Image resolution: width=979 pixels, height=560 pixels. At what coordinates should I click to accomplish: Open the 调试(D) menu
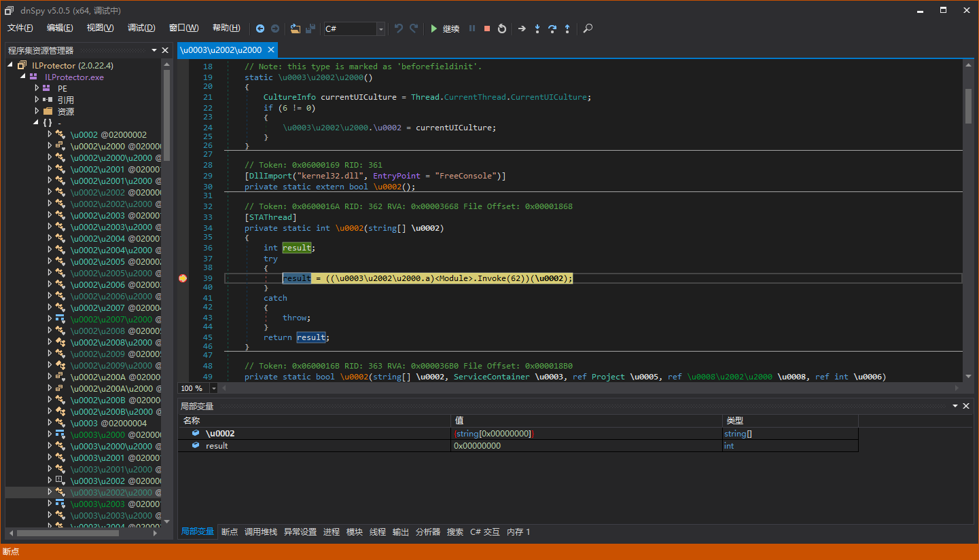[x=141, y=28]
